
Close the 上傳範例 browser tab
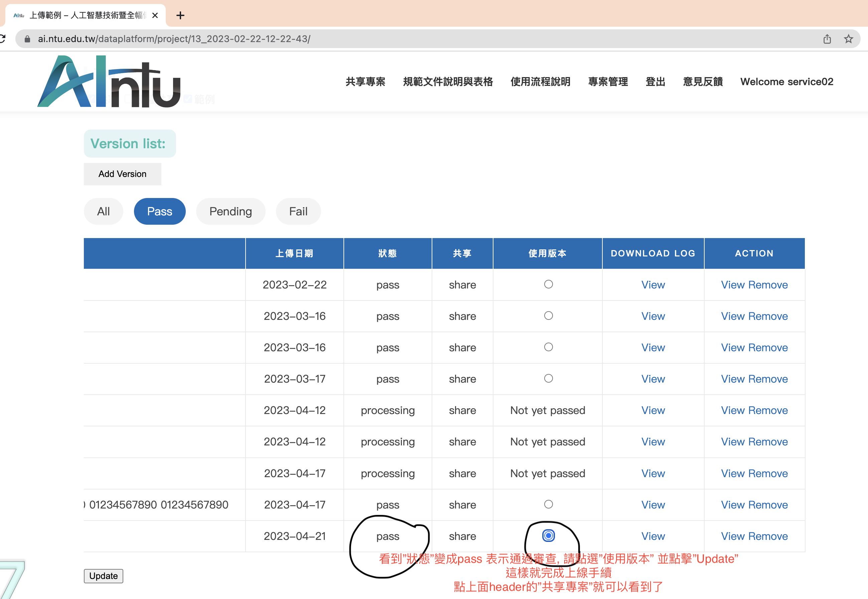coord(155,15)
